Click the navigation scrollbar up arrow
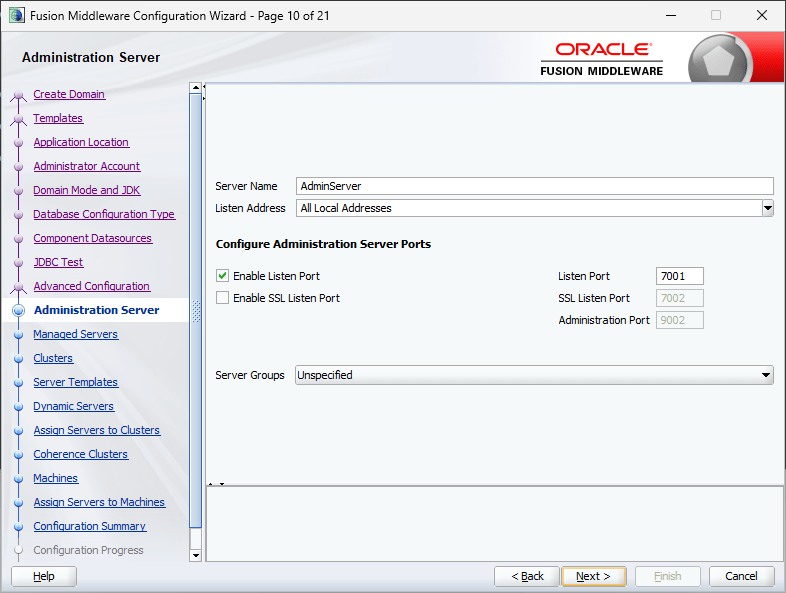 [x=195, y=88]
